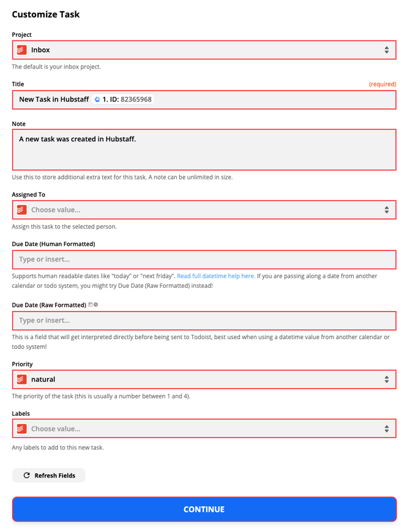Select the 1. ID: 82365968 pill in Title
The height and width of the screenshot is (532, 410).
(x=127, y=99)
